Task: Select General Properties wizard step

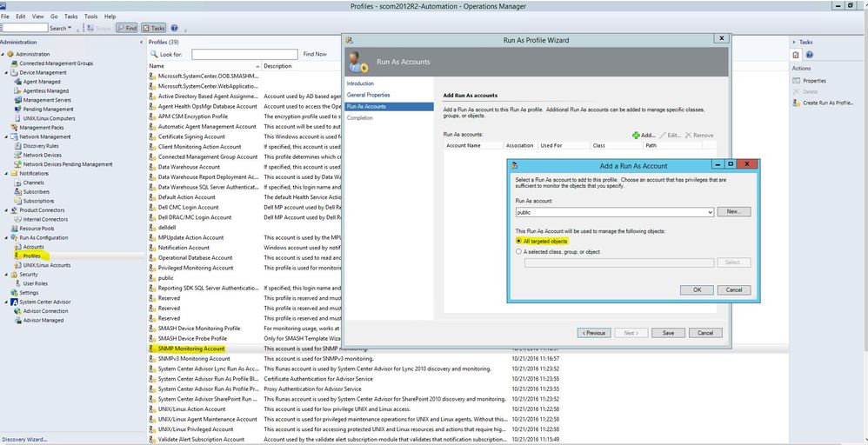Action: [x=368, y=96]
